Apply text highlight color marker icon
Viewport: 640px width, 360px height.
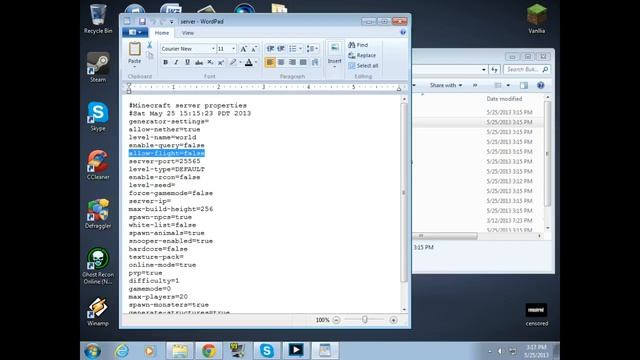233,62
